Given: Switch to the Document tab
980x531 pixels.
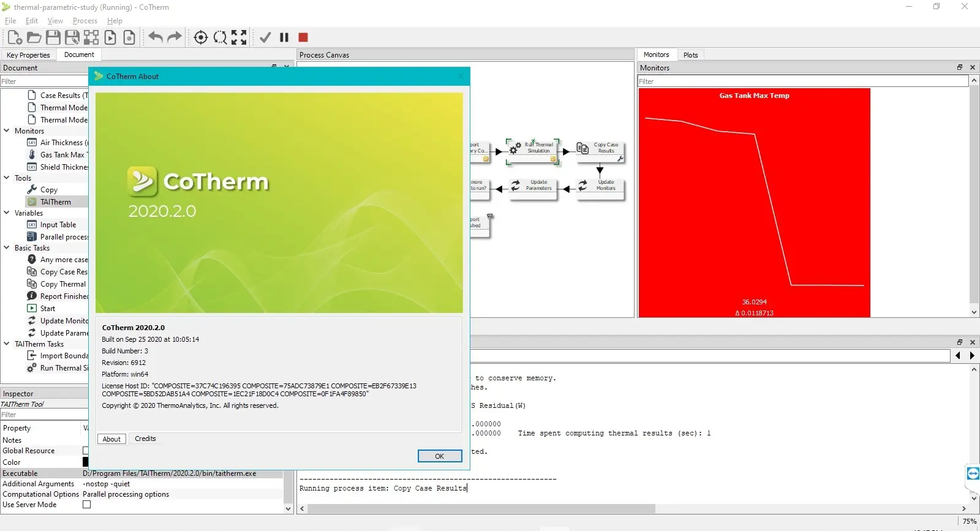Looking at the screenshot, I should (79, 55).
